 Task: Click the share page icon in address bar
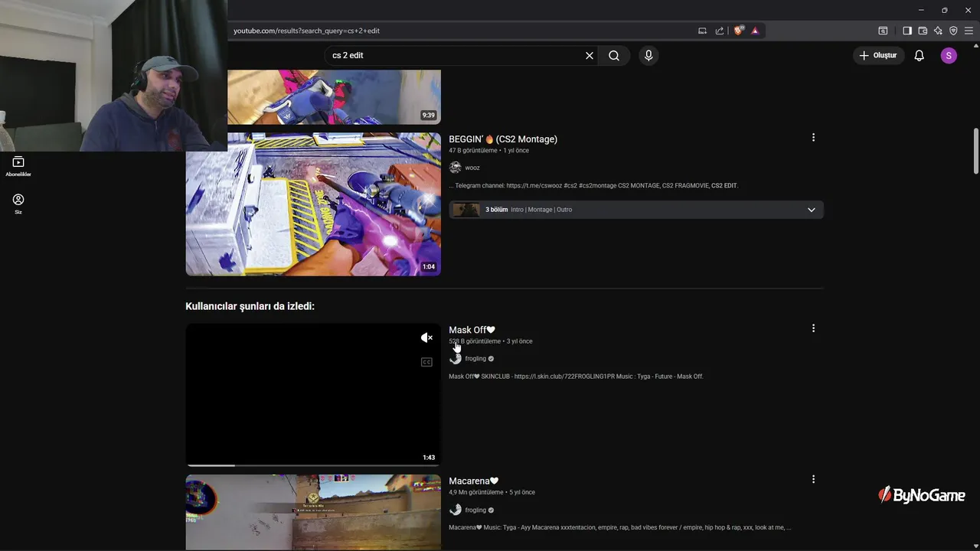click(x=720, y=31)
